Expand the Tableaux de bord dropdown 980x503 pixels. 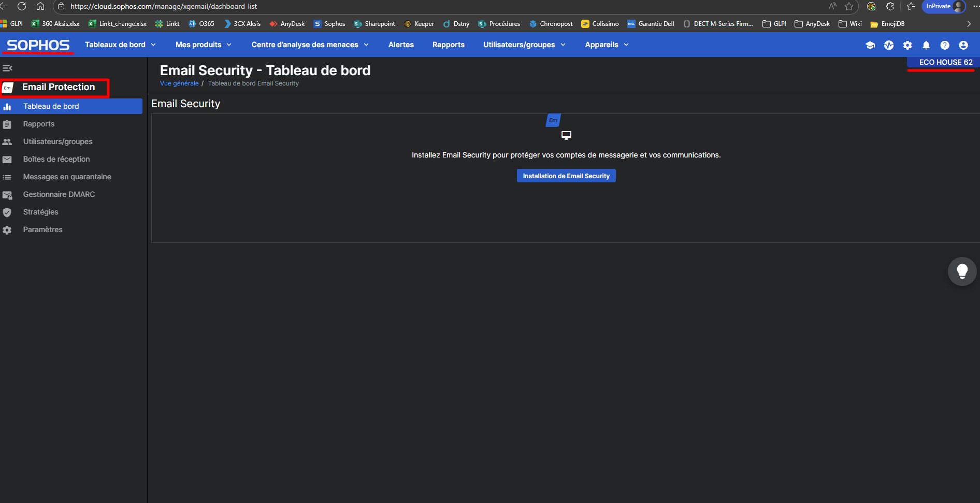(120, 45)
